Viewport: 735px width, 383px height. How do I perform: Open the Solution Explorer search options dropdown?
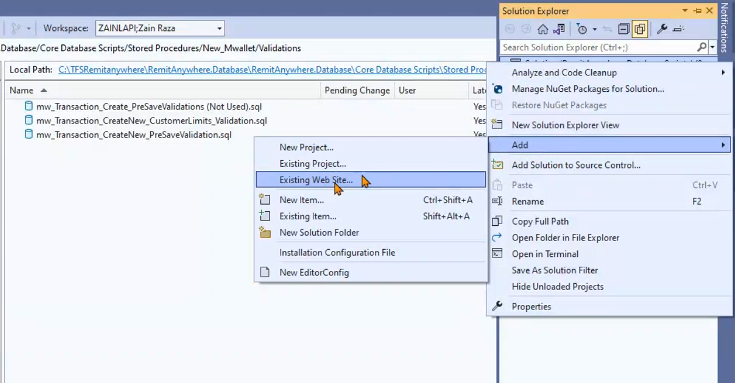(x=712, y=47)
